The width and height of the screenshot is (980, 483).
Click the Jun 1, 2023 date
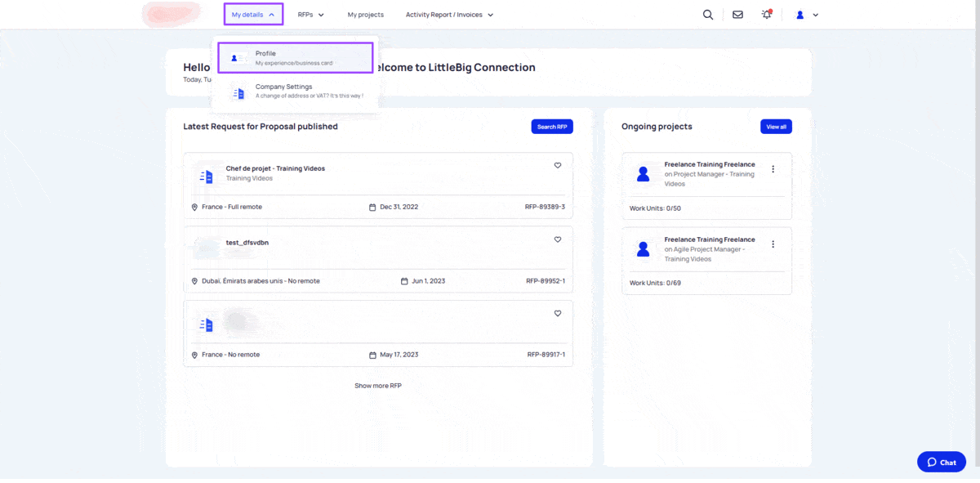tap(429, 281)
